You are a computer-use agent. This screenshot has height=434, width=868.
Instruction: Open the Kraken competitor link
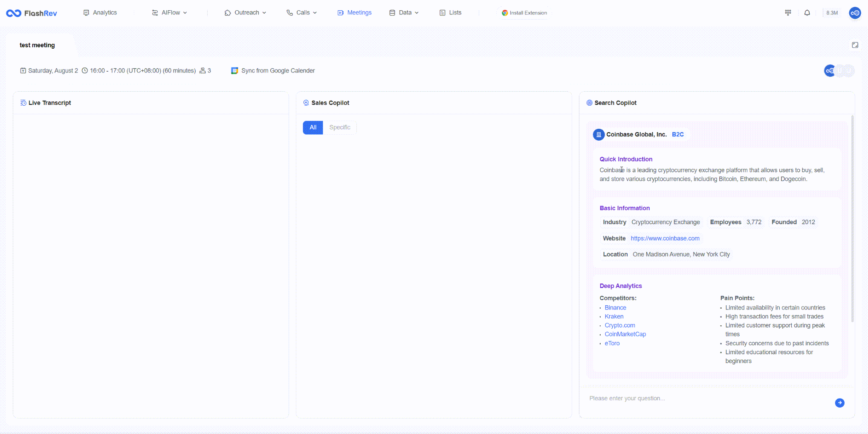[614, 317]
